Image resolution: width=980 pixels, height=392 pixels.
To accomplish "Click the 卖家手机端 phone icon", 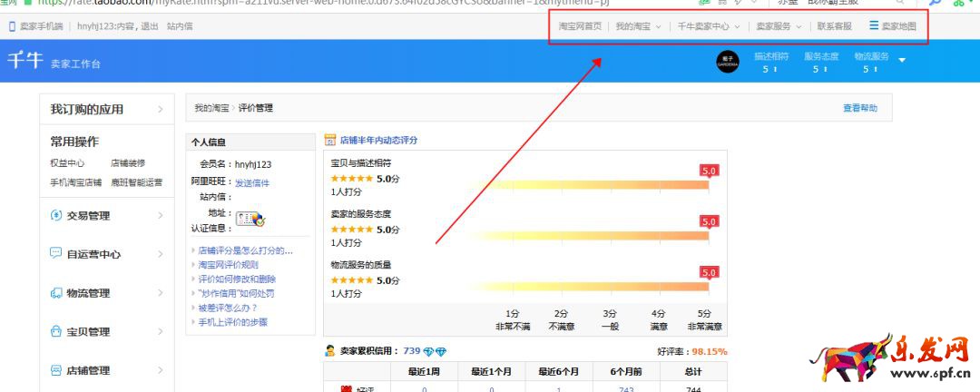I will pyautogui.click(x=12, y=26).
